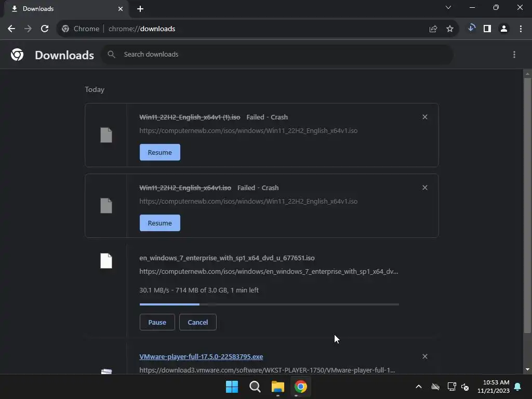
Task: Reload the downloads page
Action: coord(45,29)
